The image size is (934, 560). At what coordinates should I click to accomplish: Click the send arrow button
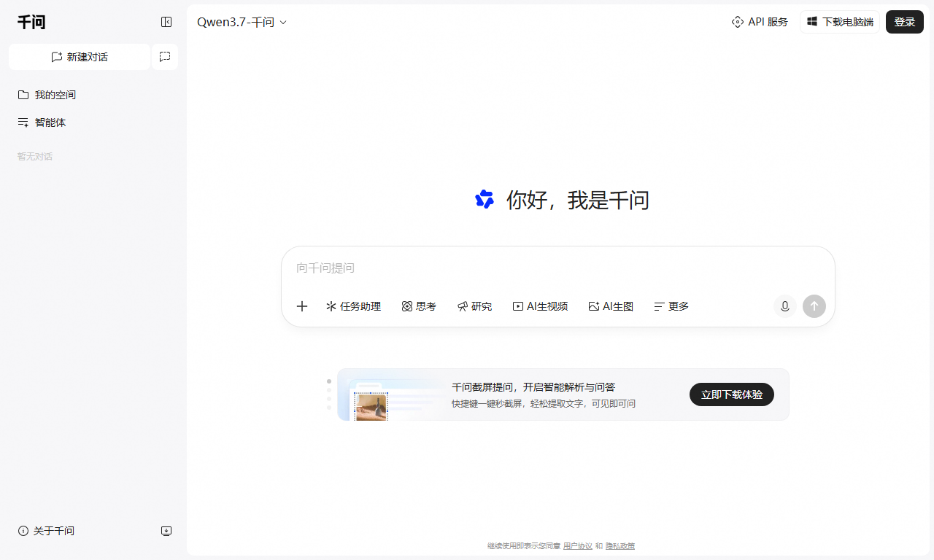tap(814, 306)
